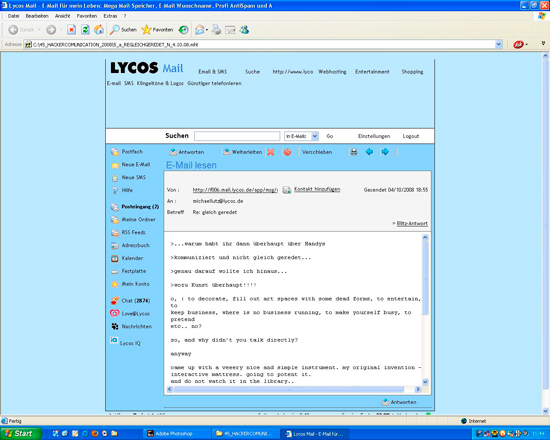Open Love@Lycos in the sidebar
This screenshot has width=550, height=440.
pyautogui.click(x=130, y=313)
